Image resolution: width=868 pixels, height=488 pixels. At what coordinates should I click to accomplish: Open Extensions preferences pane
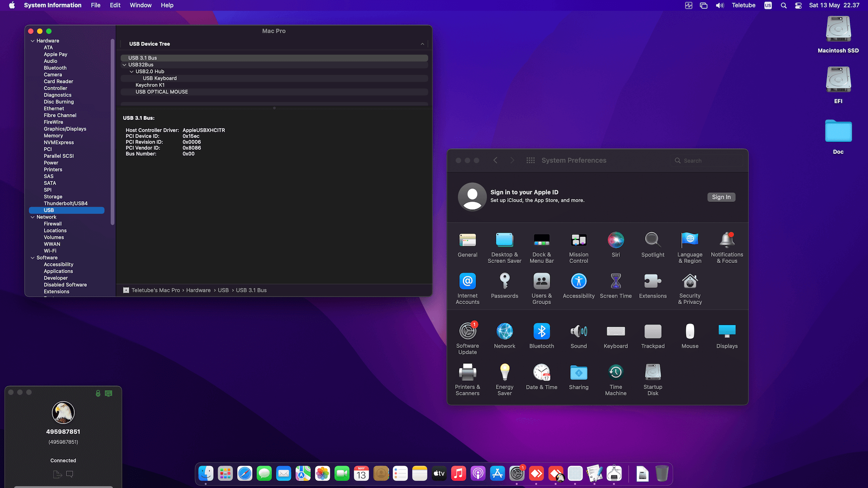tap(653, 286)
